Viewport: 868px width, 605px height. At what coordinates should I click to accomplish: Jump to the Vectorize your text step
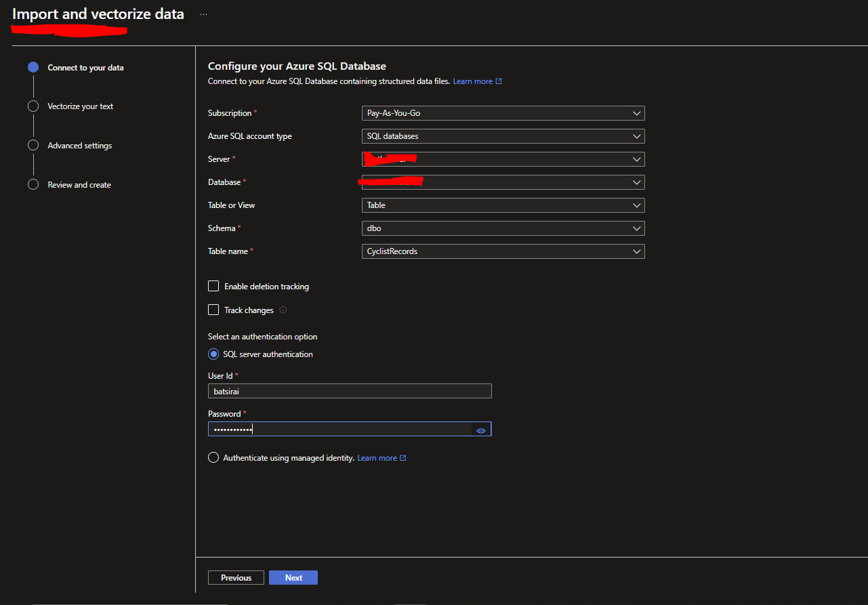coord(81,106)
